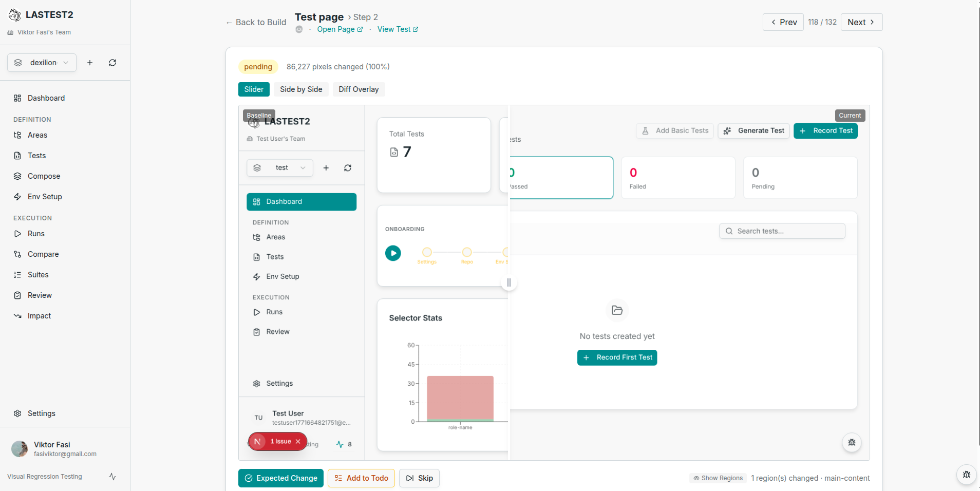Select the Diff Overlay tab
Image resolution: width=980 pixels, height=491 pixels.
tap(359, 89)
